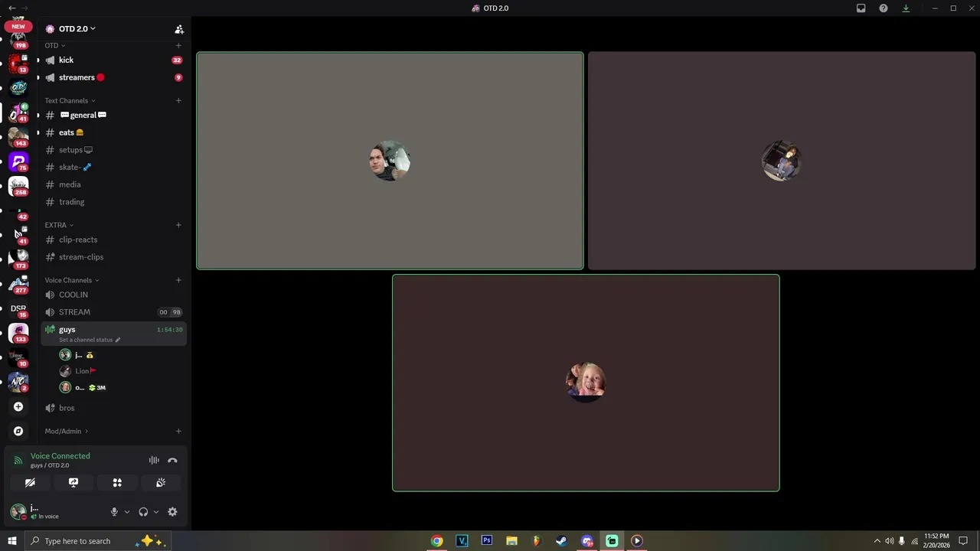980x551 pixels.
Task: Open Google Chrome from the taskbar
Action: (x=436, y=541)
